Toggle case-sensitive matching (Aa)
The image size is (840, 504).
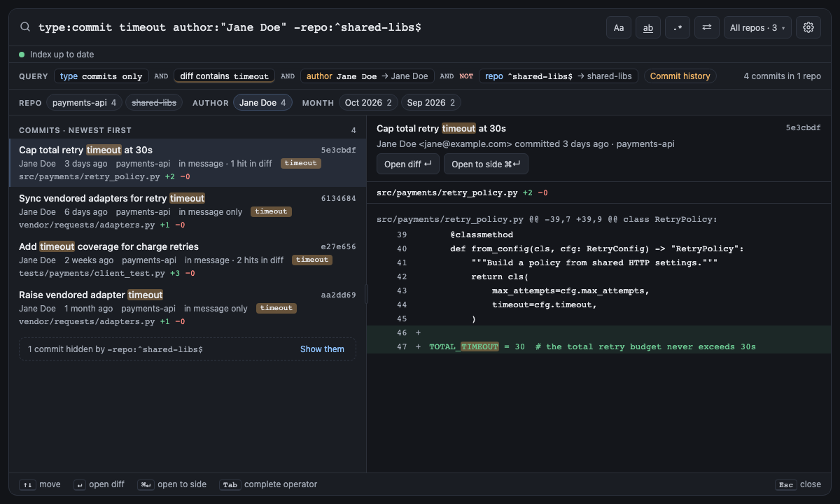click(619, 27)
